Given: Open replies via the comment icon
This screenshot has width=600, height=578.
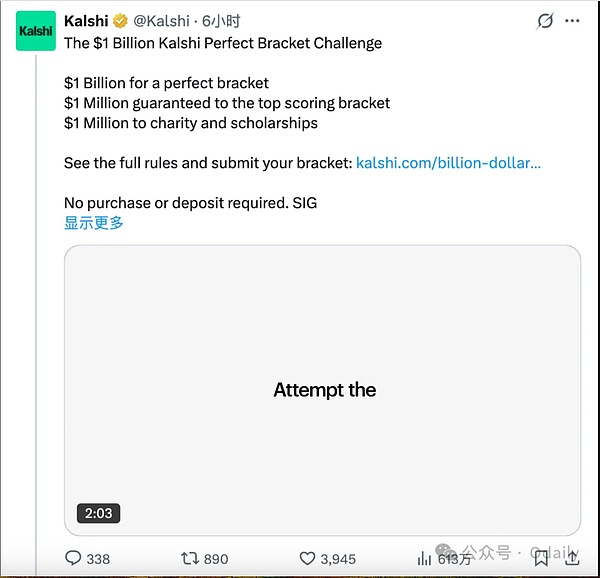Looking at the screenshot, I should (x=73, y=558).
